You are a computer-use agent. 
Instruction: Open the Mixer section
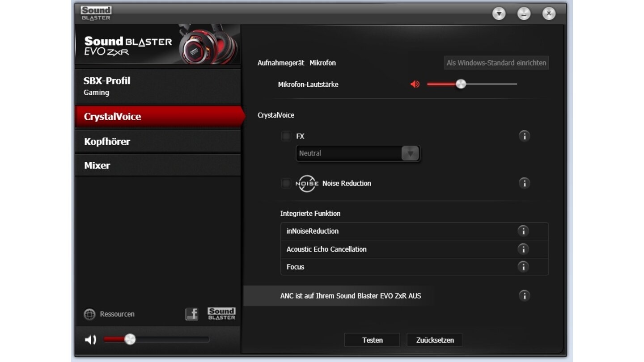point(158,165)
